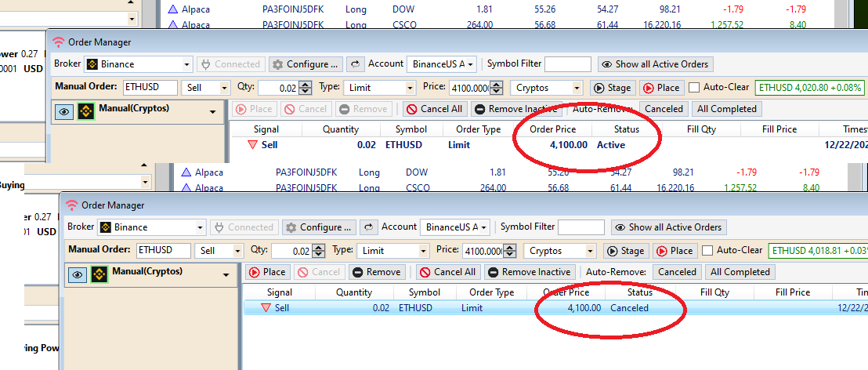Image resolution: width=868 pixels, height=370 pixels.
Task: Click the Symbol Filter field in upper Order Manager
Action: coord(567,64)
